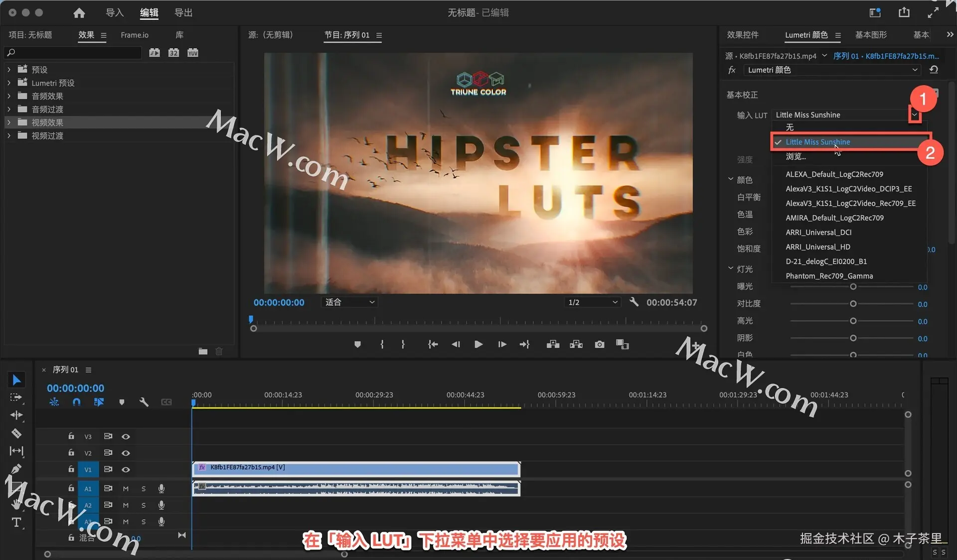Filter by YUV Effects icon
Screen dimensions: 957x560
193,53
